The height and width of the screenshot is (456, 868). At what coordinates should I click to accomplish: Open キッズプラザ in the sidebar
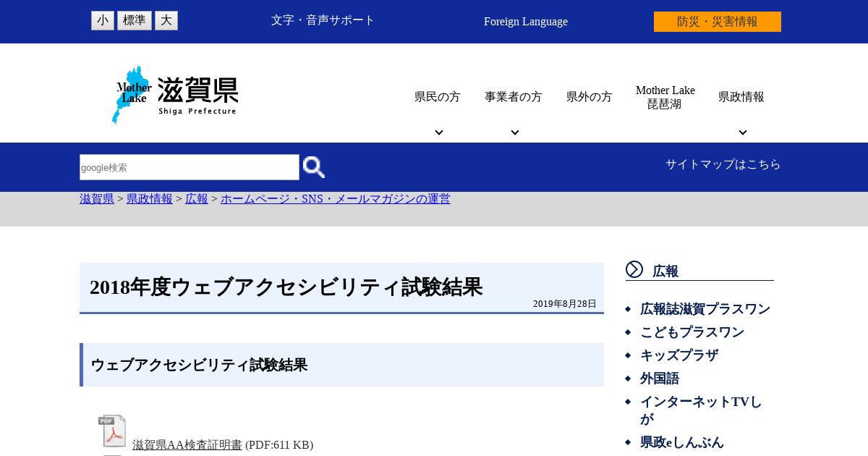679,355
